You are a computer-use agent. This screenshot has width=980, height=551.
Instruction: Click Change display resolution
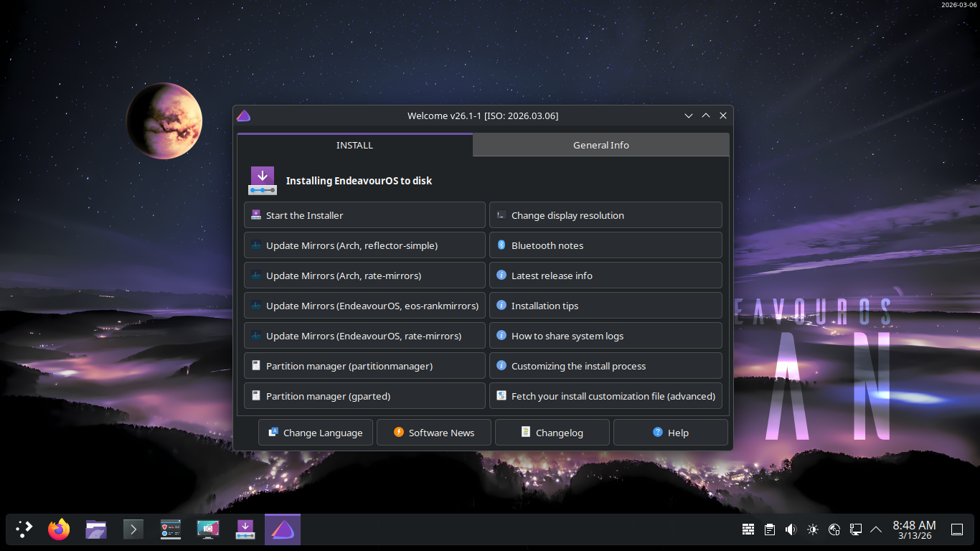606,215
